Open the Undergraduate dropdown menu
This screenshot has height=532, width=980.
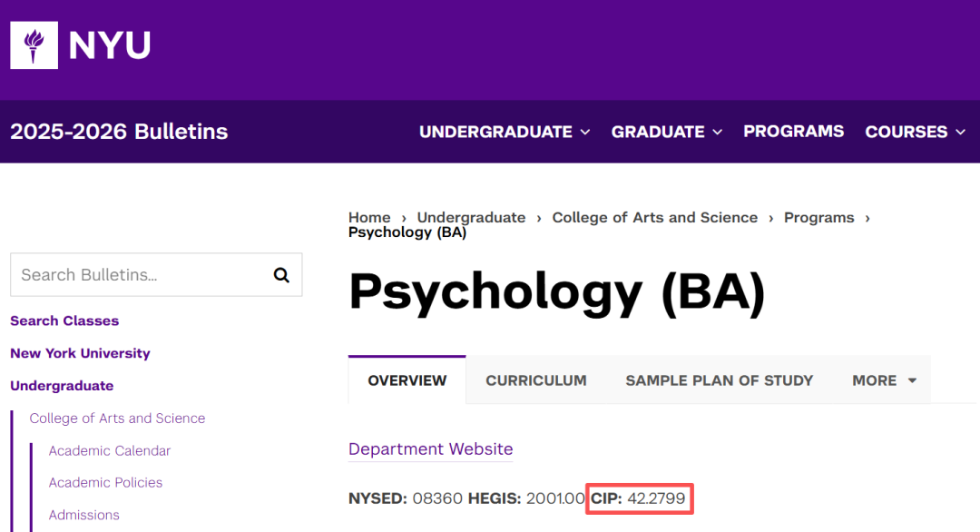(x=505, y=132)
